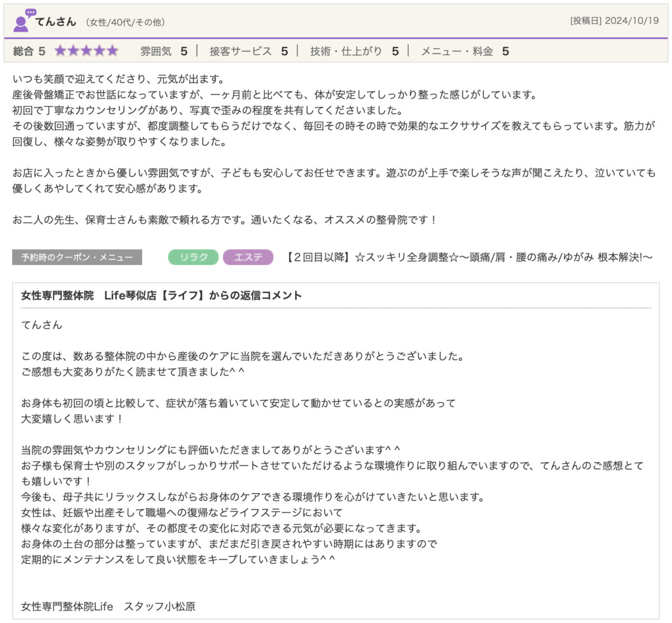The width and height of the screenshot is (672, 623).
Task: Click the 接客サービス score item
Action: pyautogui.click(x=248, y=51)
